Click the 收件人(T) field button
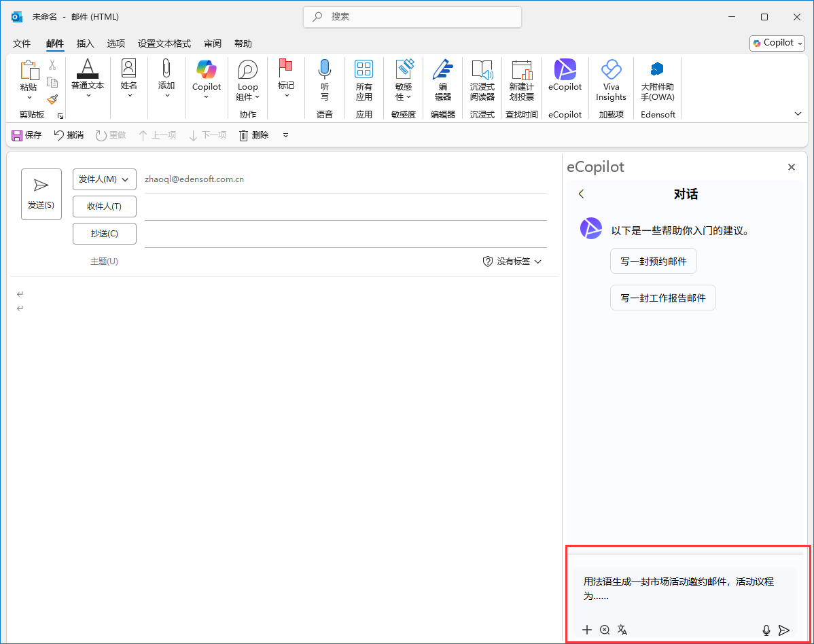The width and height of the screenshot is (814, 644). [104, 206]
